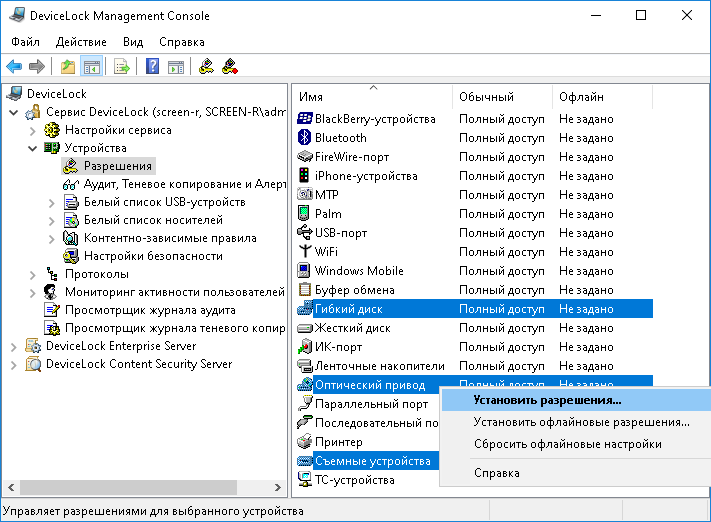Choose Установить разрешения... from context menu
The image size is (711, 522).
[547, 399]
